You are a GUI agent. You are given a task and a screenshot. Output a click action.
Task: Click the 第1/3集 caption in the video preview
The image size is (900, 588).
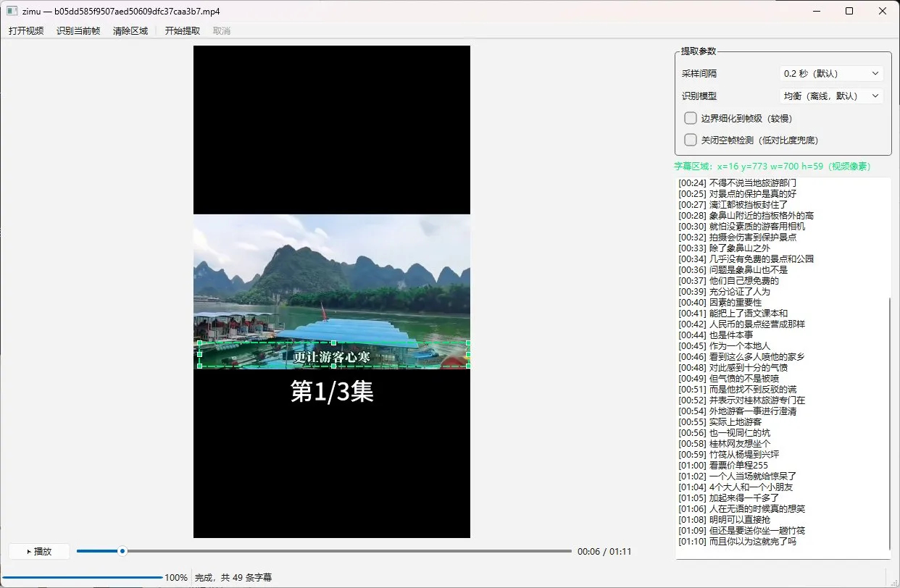tap(332, 391)
